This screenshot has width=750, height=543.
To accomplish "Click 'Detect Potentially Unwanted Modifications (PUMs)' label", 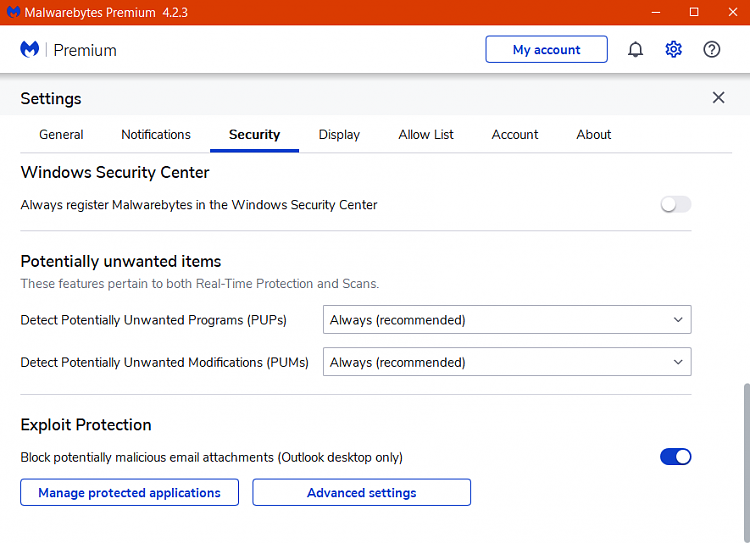I will point(165,362).
